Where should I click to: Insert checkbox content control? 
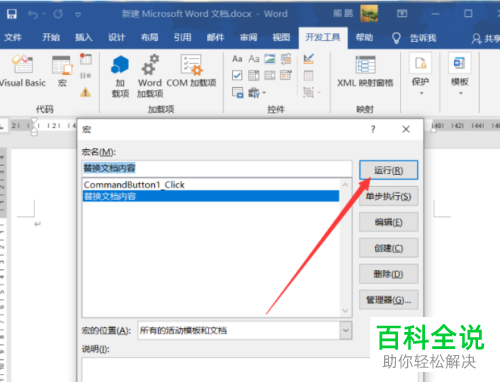click(x=237, y=75)
